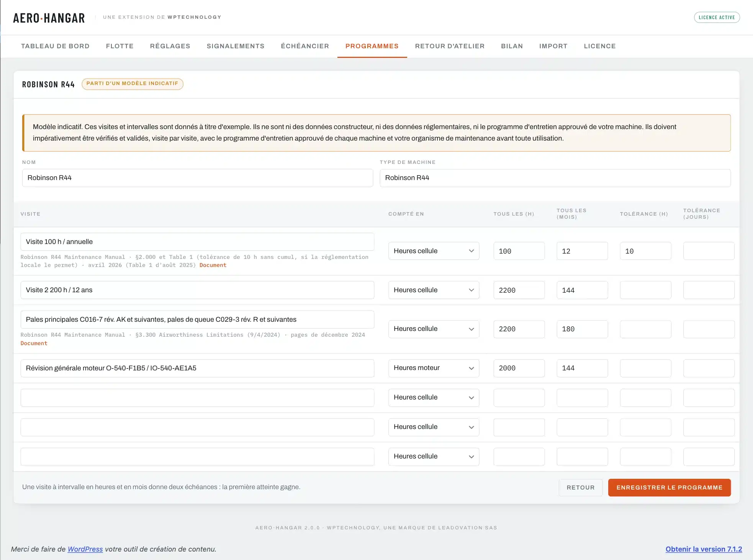Open Document link under Pales principales

[34, 343]
